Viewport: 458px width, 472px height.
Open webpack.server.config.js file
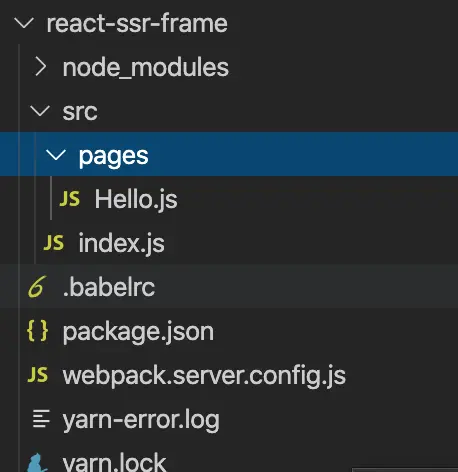(x=204, y=376)
